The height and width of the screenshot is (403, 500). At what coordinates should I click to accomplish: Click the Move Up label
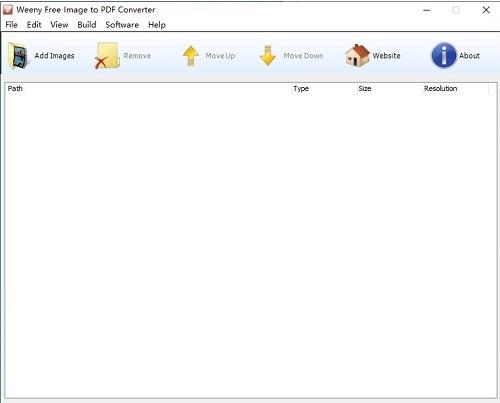click(x=220, y=56)
